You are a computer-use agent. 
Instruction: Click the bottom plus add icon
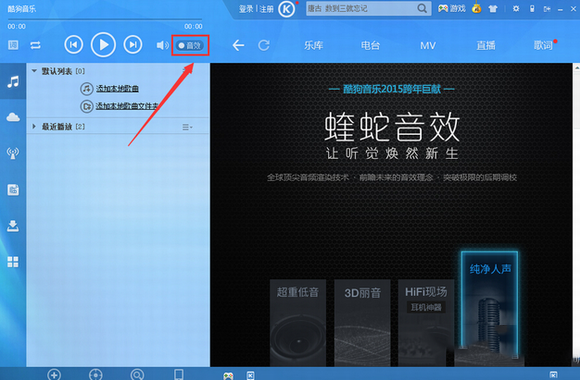(54, 374)
